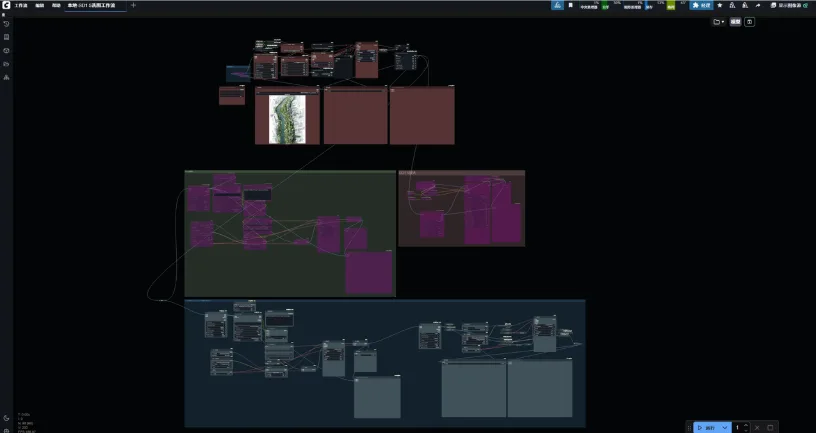The height and width of the screenshot is (433, 816).
Task: Click the share arrow icon
Action: [758, 5]
